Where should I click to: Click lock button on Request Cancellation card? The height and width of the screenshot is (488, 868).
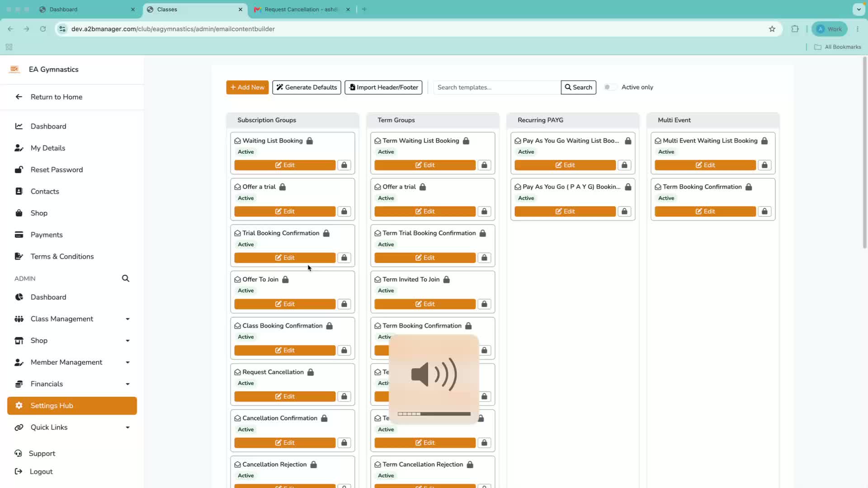point(344,397)
